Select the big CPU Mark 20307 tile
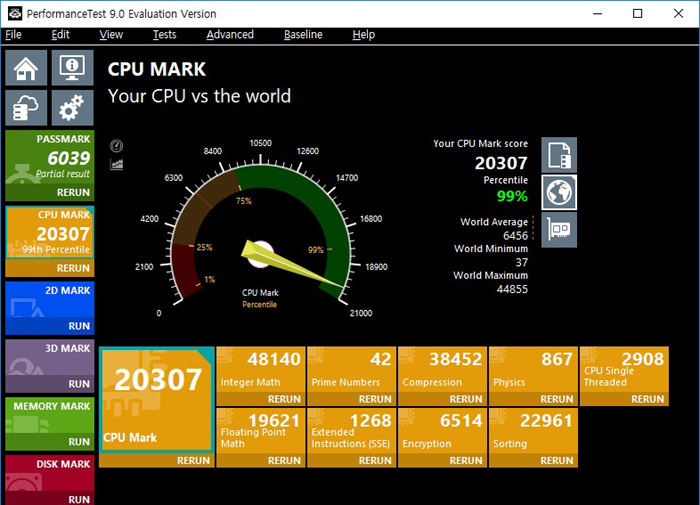The image size is (700, 505). coord(157,400)
